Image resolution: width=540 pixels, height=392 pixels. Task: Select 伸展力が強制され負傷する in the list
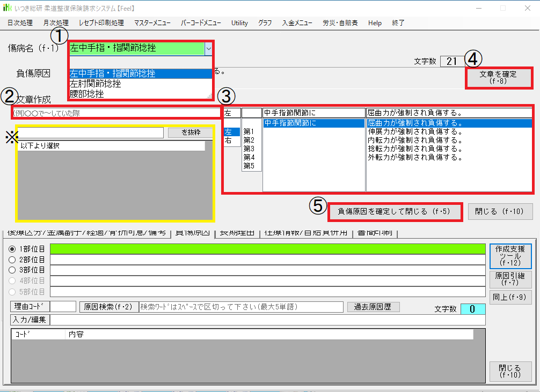click(x=414, y=132)
